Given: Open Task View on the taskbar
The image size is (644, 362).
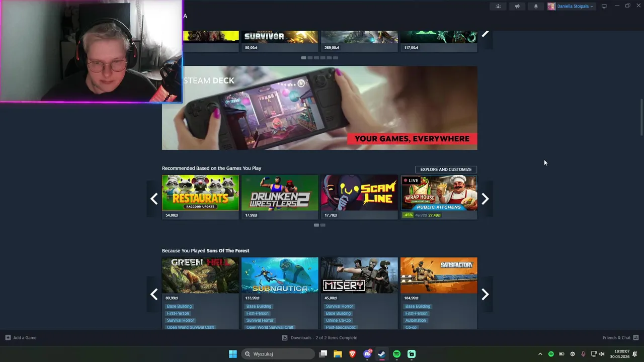Looking at the screenshot, I should (x=324, y=354).
